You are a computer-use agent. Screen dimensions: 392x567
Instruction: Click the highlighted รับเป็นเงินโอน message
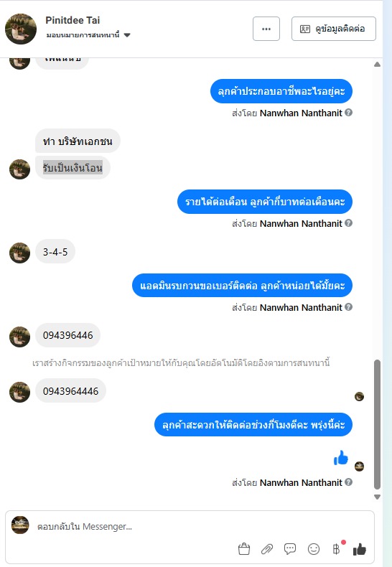tap(73, 167)
